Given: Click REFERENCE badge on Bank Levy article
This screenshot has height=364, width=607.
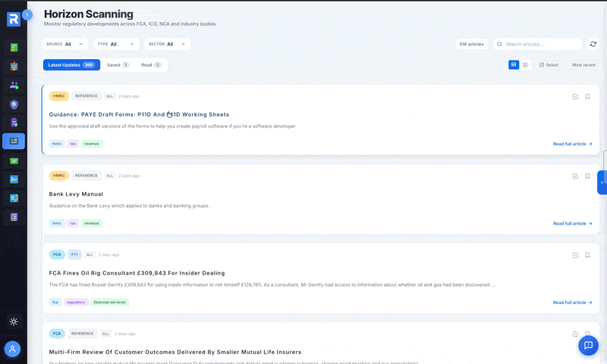Looking at the screenshot, I should point(86,176).
